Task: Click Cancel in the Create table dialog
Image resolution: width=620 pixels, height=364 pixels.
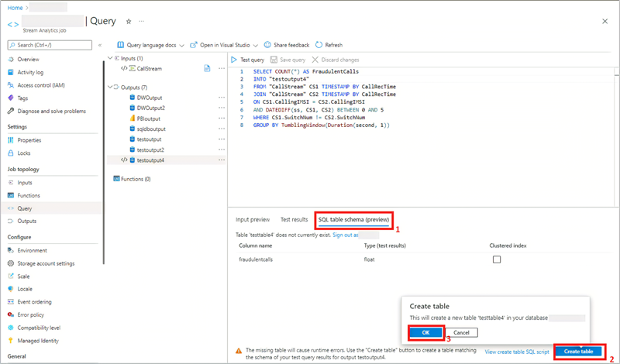Action: click(461, 333)
